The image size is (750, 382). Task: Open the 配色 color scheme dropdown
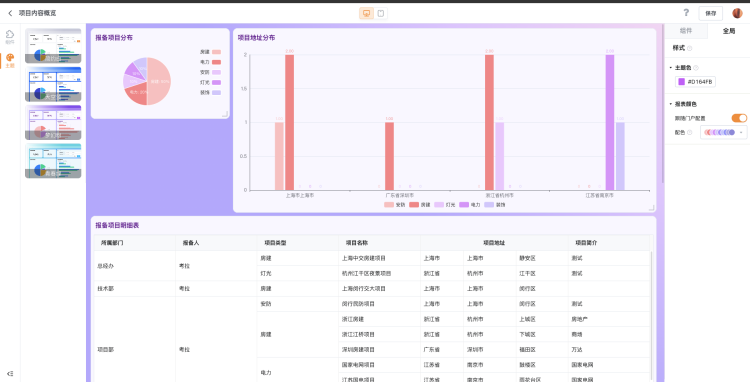(x=724, y=132)
